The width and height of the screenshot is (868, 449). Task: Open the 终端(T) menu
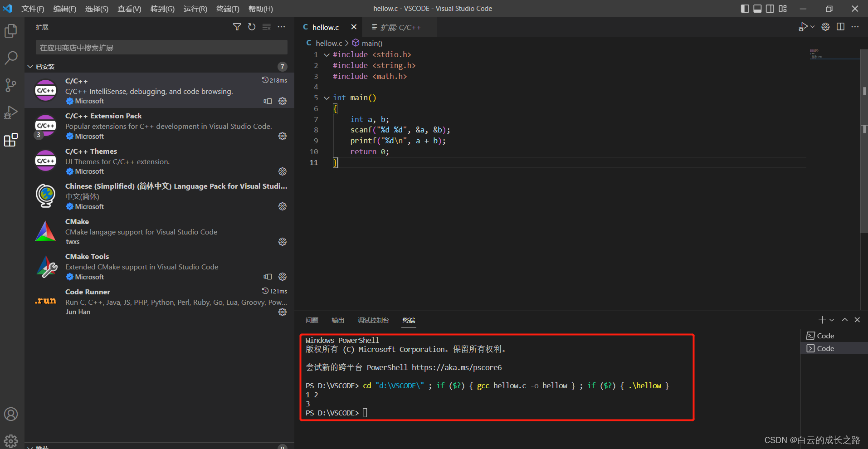(x=228, y=9)
